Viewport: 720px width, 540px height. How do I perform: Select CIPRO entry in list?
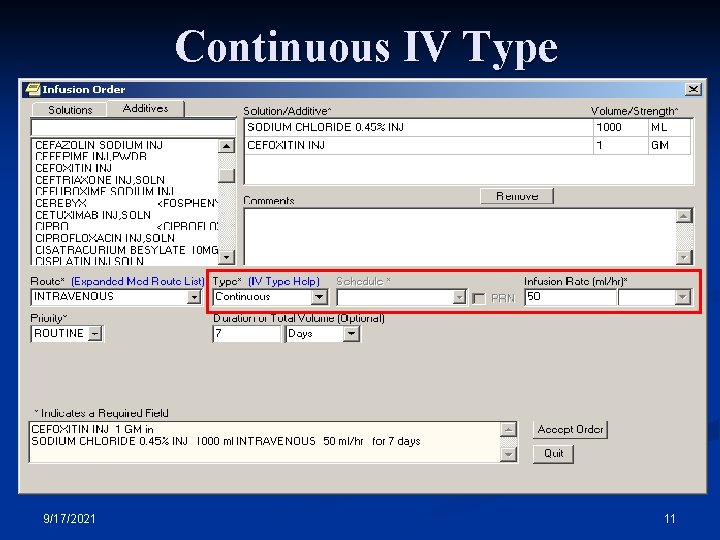125,226
